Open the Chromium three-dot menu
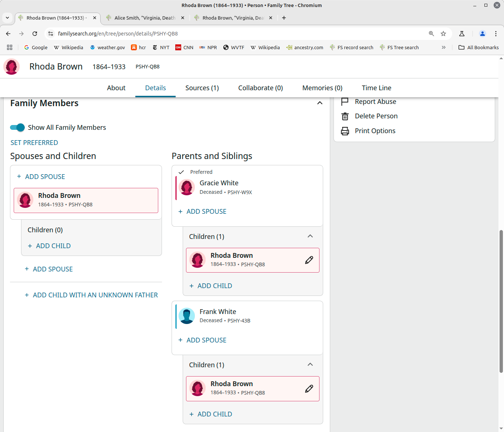This screenshot has width=504, height=432. click(496, 34)
